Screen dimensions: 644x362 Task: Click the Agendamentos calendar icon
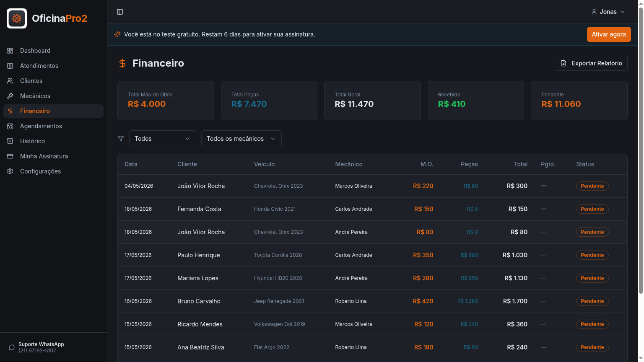pos(10,126)
